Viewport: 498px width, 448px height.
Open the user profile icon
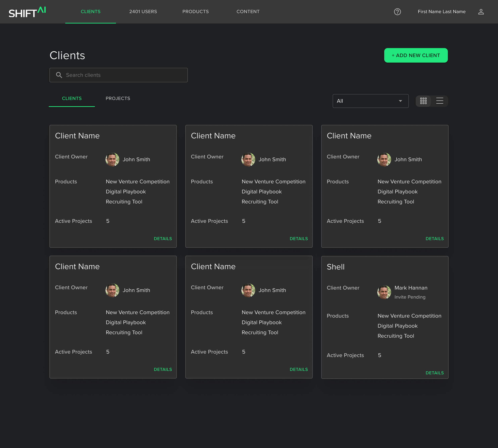(x=481, y=12)
